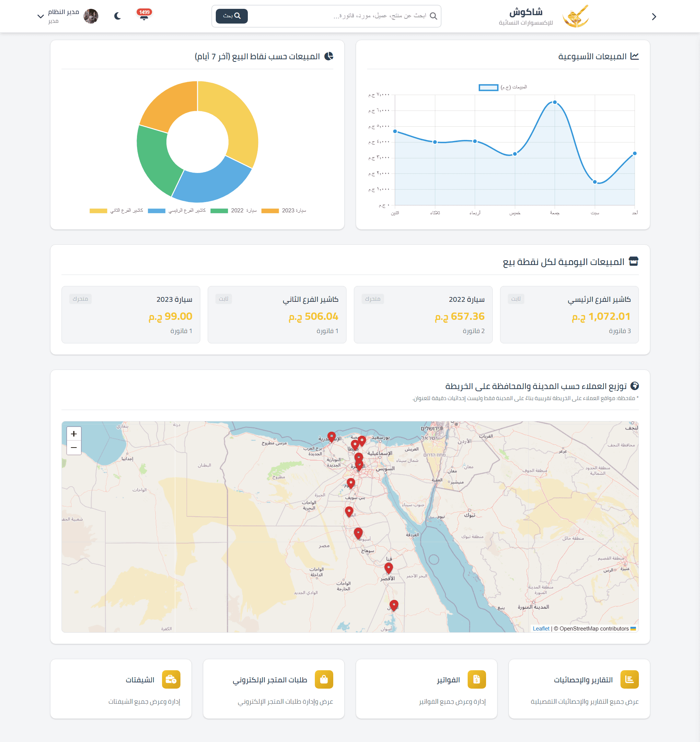Viewport: 700px width, 742px height.
Task: Zoom in on the map
Action: click(74, 434)
